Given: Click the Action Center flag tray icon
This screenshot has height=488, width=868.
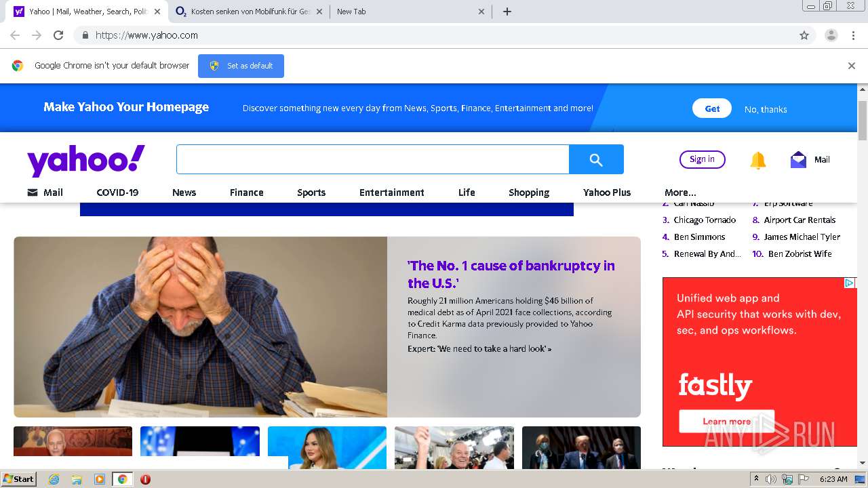Looking at the screenshot, I should 804,479.
